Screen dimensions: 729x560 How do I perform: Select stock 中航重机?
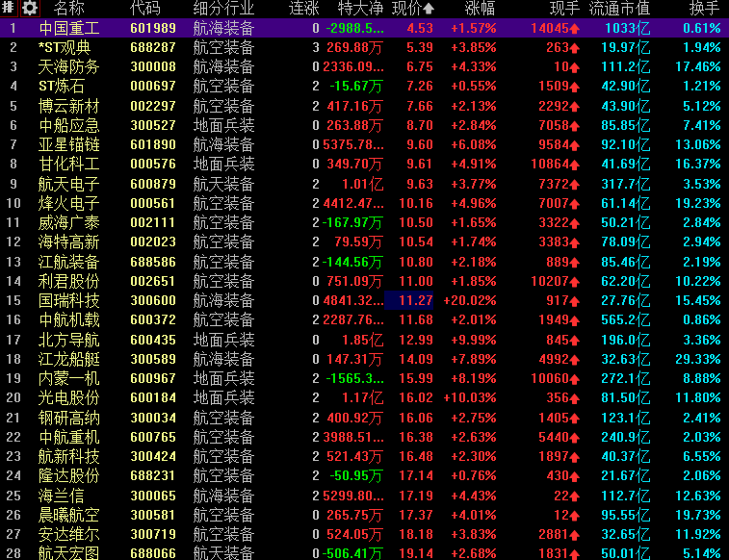click(68, 438)
